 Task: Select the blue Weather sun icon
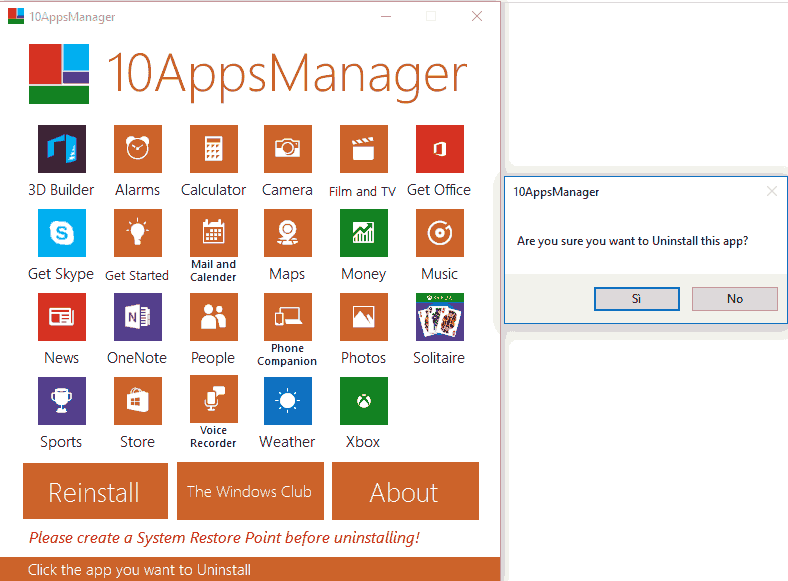click(287, 401)
